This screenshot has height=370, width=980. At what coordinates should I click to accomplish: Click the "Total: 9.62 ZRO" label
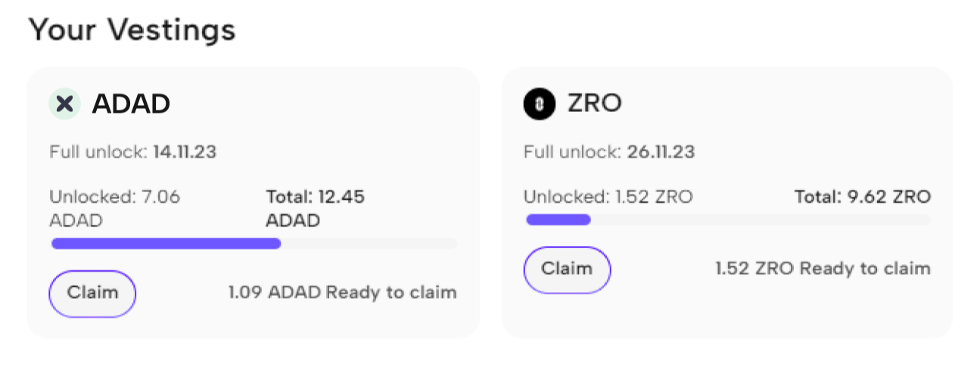[x=862, y=197]
